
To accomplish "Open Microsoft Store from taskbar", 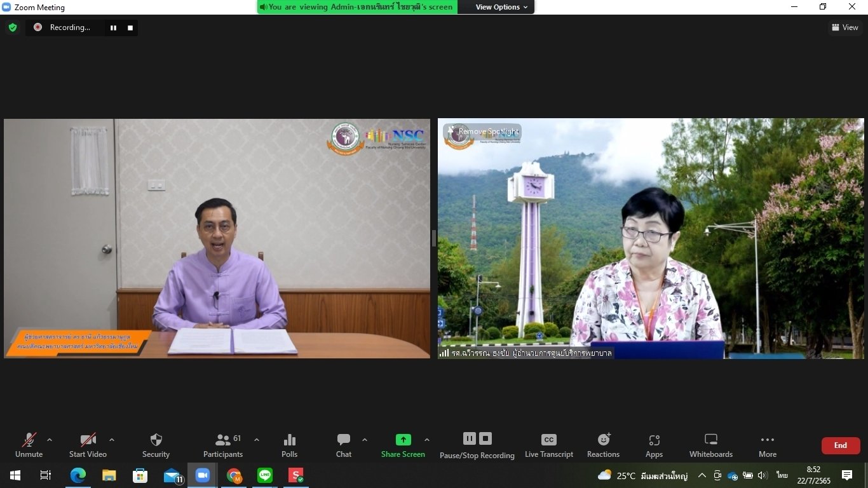I will [140, 475].
